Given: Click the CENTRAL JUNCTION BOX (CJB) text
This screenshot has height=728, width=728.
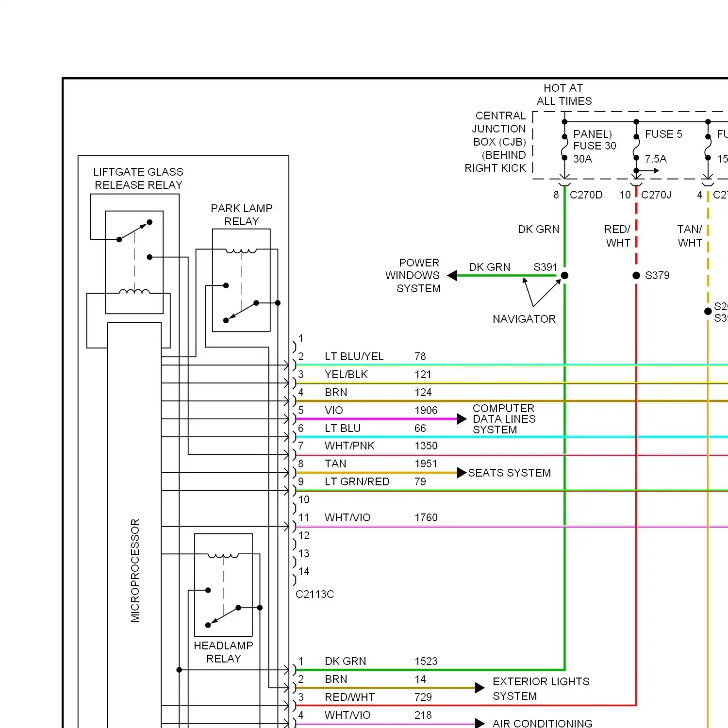Looking at the screenshot, I should [x=499, y=129].
